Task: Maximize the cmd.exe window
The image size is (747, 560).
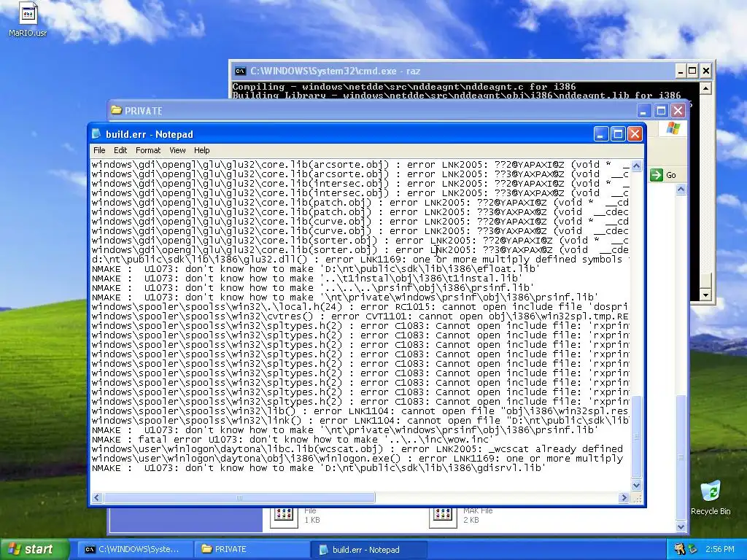Action: pos(693,71)
